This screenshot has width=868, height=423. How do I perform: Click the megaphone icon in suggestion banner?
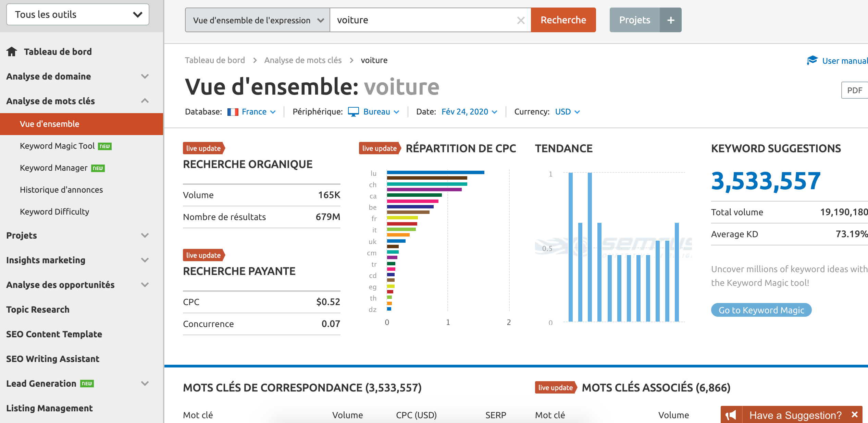coord(731,415)
